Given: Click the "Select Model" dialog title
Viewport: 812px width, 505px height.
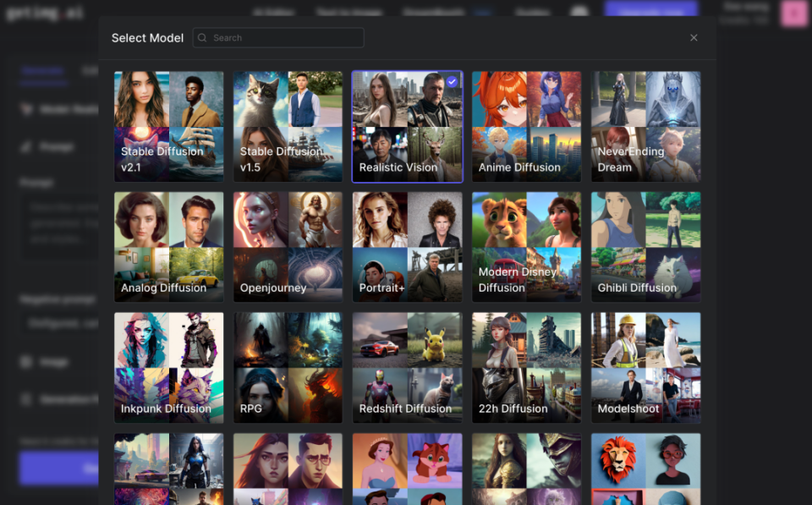Looking at the screenshot, I should click(x=147, y=38).
